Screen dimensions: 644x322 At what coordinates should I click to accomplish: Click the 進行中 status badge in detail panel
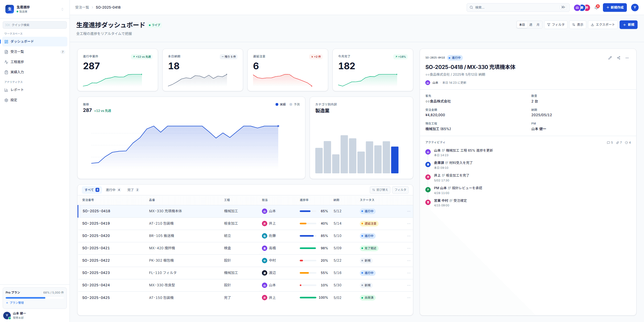click(x=455, y=58)
